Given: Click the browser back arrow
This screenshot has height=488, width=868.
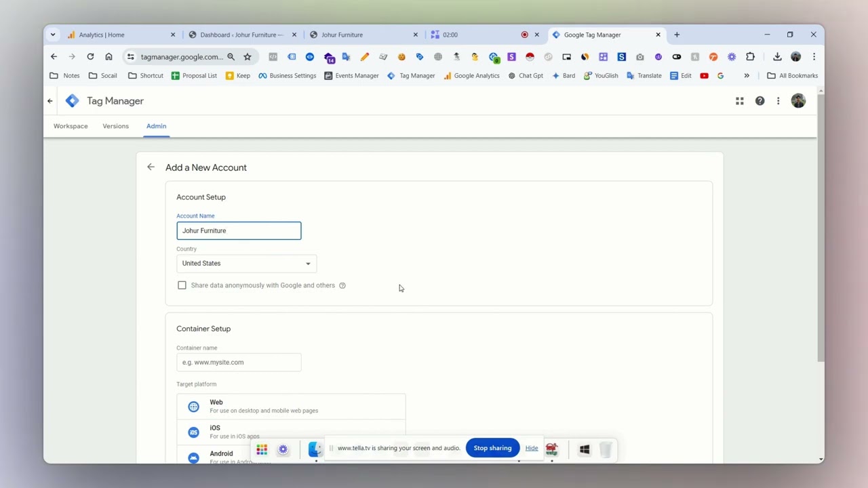Looking at the screenshot, I should pyautogui.click(x=54, y=57).
